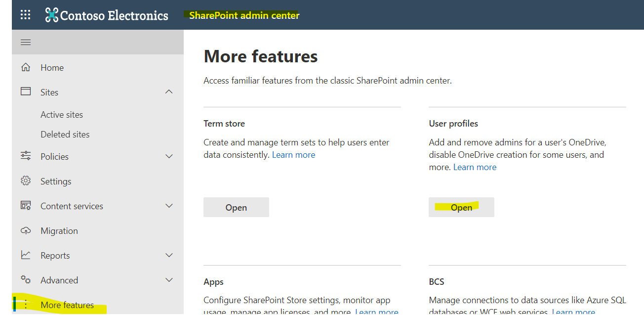644x315 pixels.
Task: Collapse the navigation with the hamburger icon
Action: coord(26,43)
